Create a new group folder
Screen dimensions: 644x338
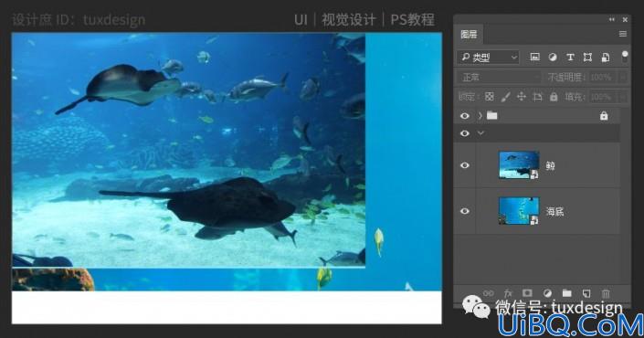[x=566, y=293]
